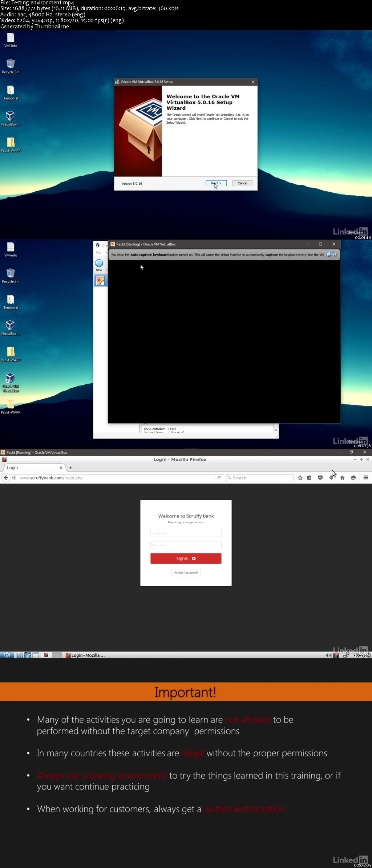Open Packt-WAPP zip on the setup wizard desktop
372x868 pixels.
tap(11, 145)
